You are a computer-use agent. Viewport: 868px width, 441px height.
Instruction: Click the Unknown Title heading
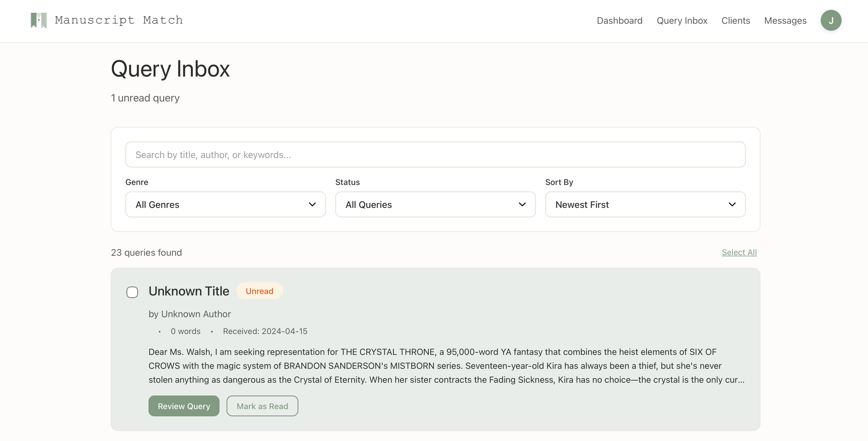coord(189,291)
